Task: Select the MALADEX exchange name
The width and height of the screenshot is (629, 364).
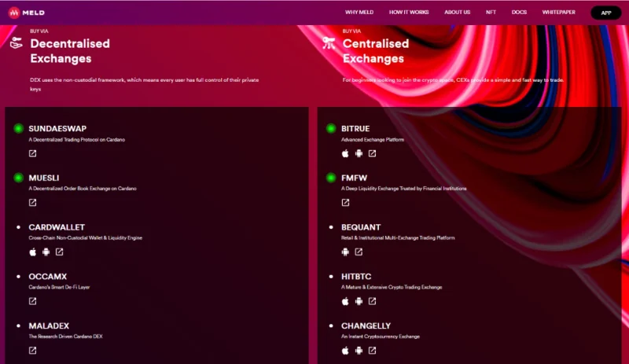Action: [x=49, y=326]
